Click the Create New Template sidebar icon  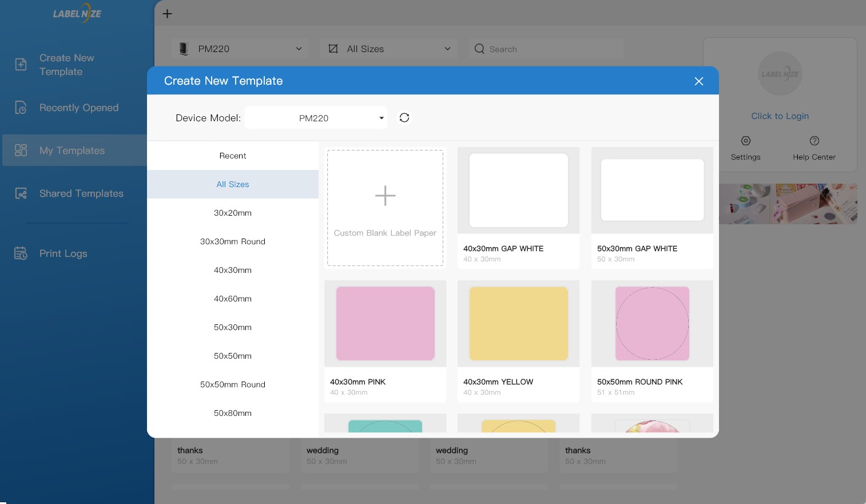21,65
